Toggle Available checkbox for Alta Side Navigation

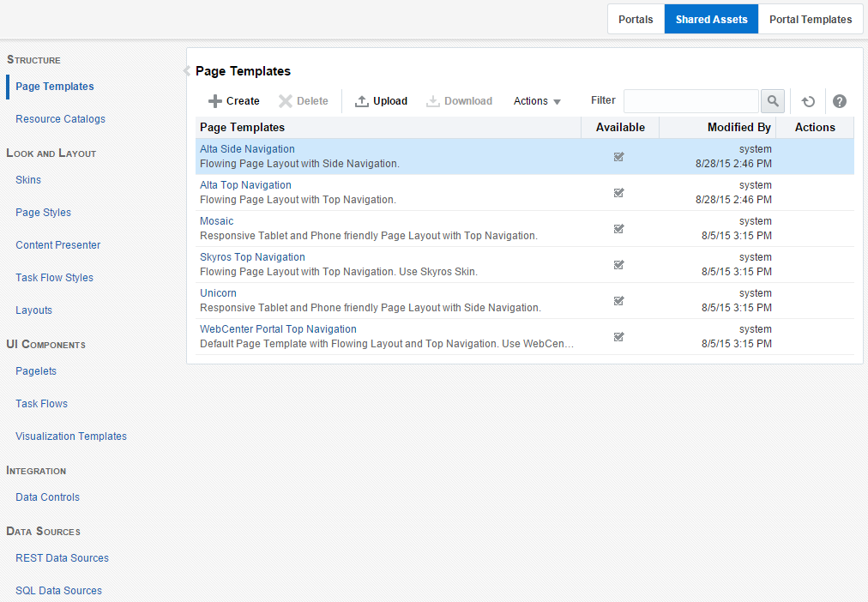click(619, 157)
